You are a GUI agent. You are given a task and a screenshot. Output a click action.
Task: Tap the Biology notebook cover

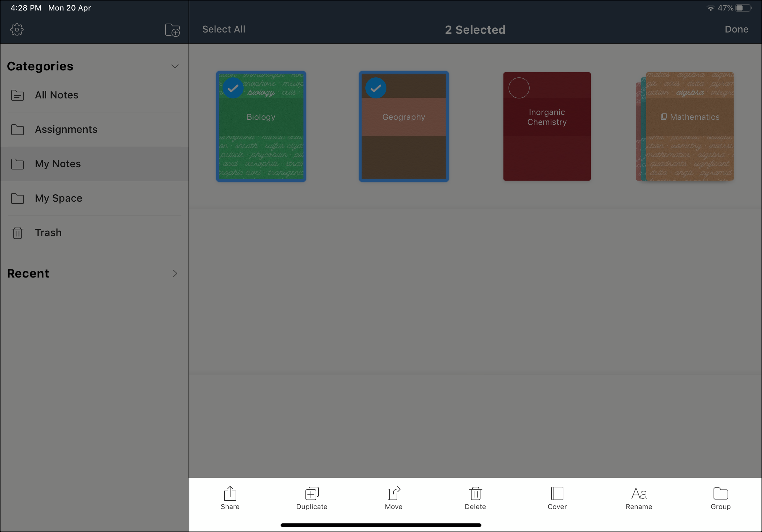tap(261, 126)
